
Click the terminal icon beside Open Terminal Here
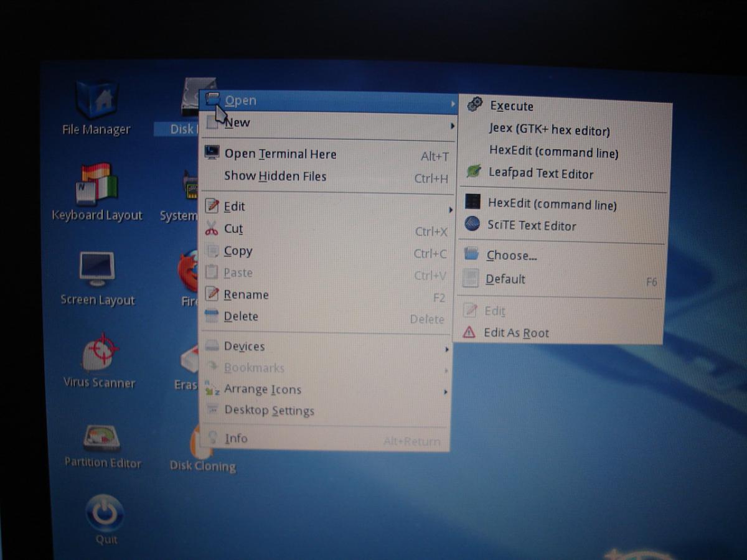pos(212,152)
